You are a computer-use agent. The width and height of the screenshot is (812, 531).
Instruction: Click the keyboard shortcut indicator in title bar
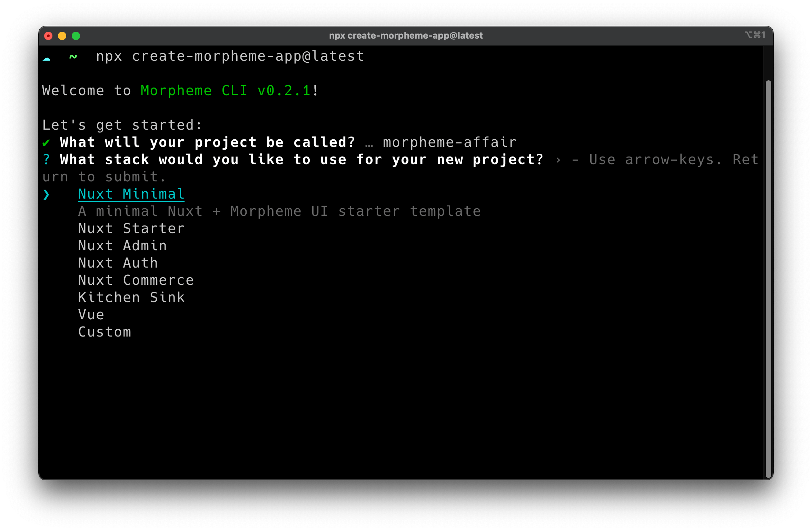755,35
